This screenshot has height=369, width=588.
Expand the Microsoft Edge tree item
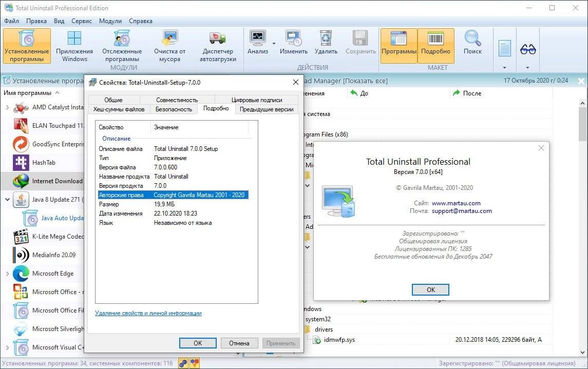click(x=7, y=274)
